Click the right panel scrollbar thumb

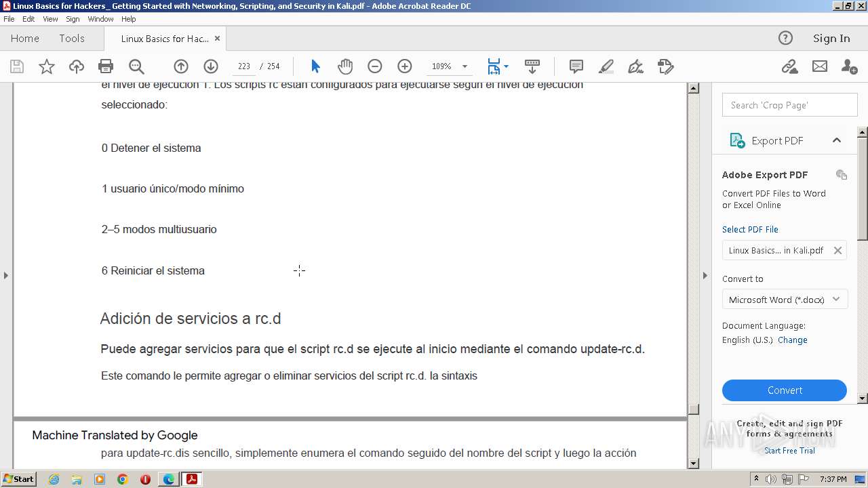pyautogui.click(x=863, y=188)
